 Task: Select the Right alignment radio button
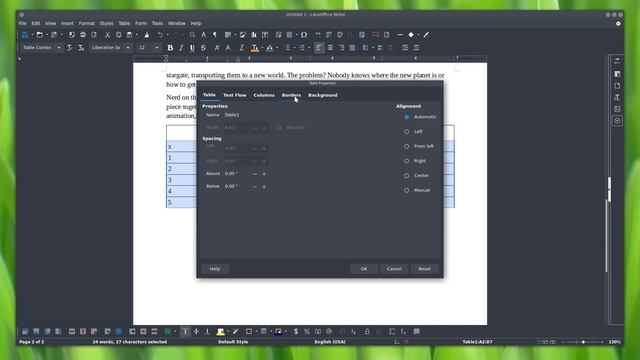[407, 161]
